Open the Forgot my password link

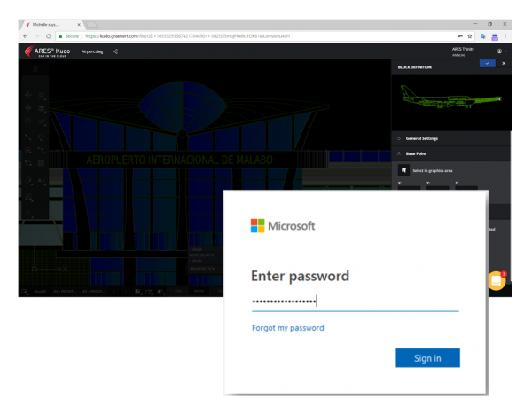point(287,328)
